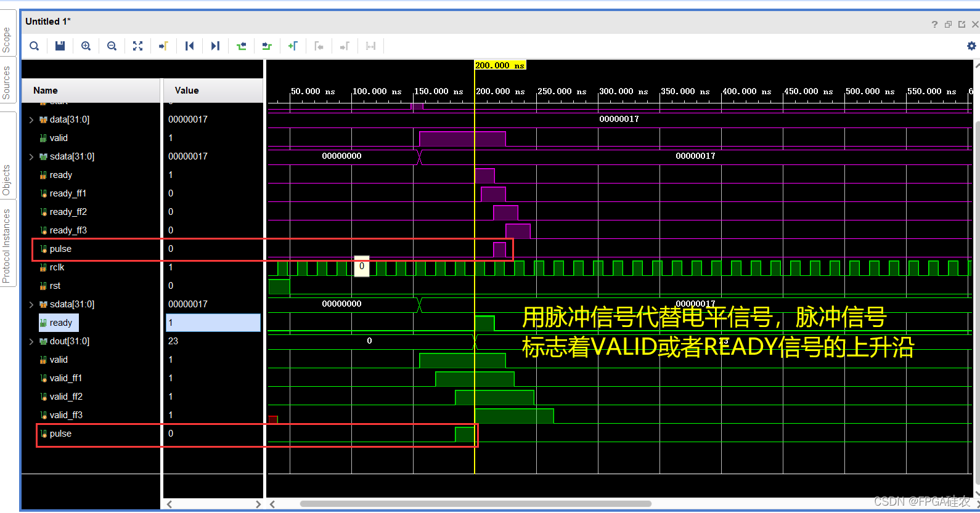Click the value panel scroll left arrow

169,504
